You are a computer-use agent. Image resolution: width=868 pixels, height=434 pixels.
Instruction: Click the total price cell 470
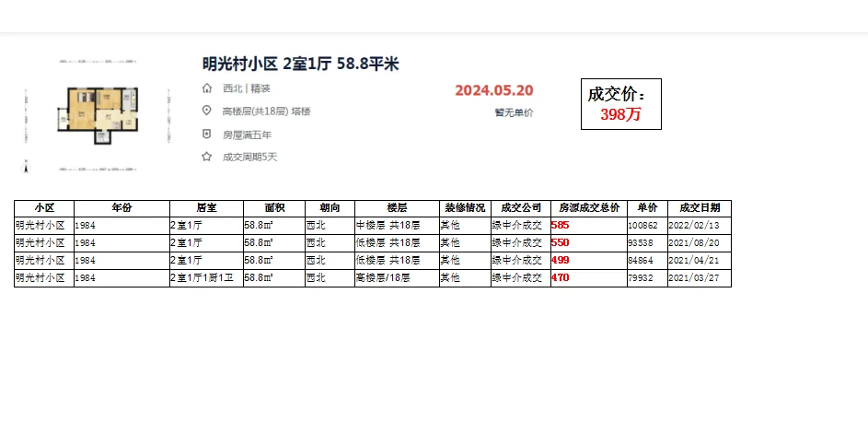point(589,277)
